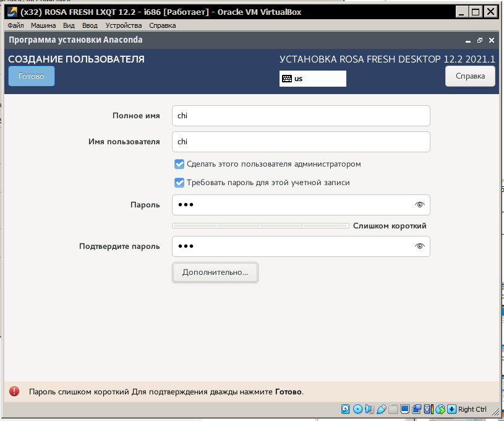
Task: Show password via eye icon in Подтвердите пароль field
Action: coord(419,246)
